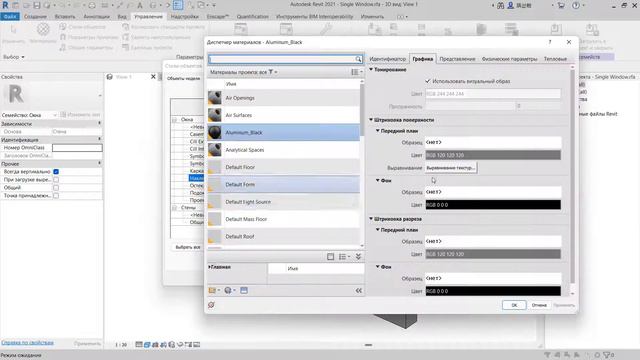The image size is (640, 360).
Task: Enable 'Точка принадлежн...' checkbox
Action: coord(56,196)
